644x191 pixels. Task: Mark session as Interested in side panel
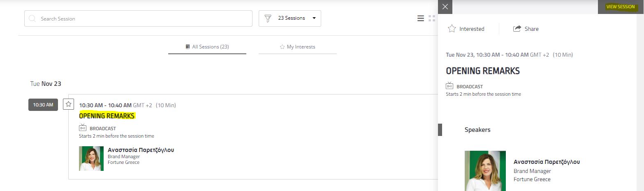coord(466,29)
